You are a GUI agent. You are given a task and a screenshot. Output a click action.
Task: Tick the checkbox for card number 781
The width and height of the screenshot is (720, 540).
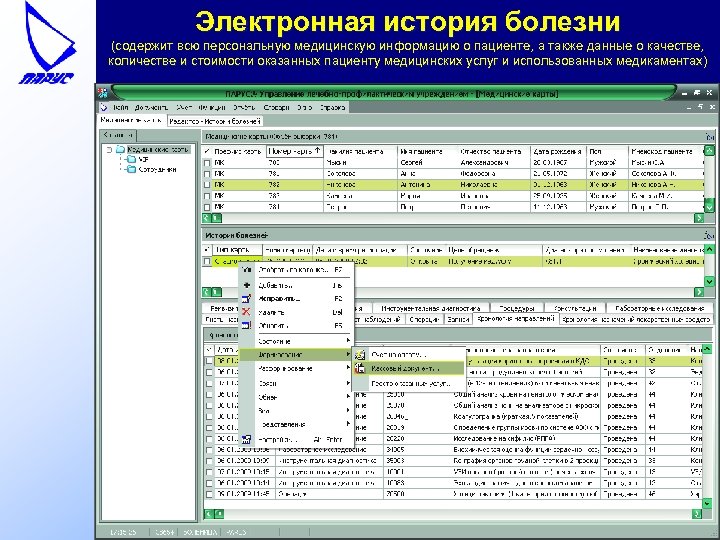207,174
